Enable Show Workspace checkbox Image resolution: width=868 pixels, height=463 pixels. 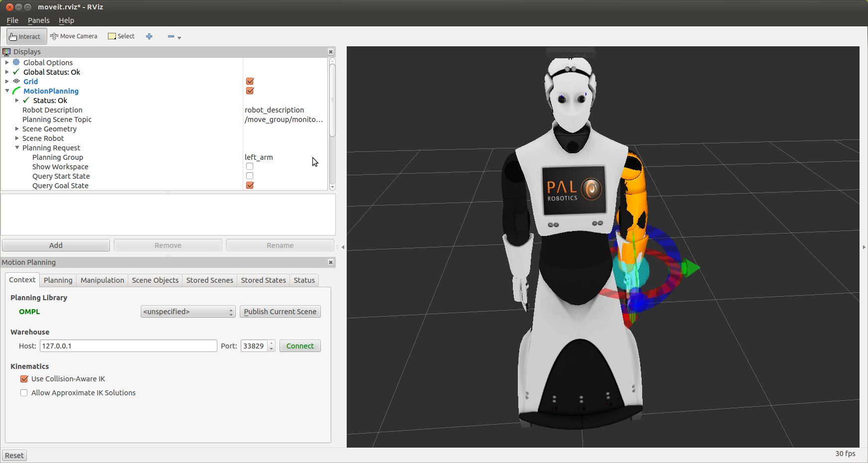point(250,166)
